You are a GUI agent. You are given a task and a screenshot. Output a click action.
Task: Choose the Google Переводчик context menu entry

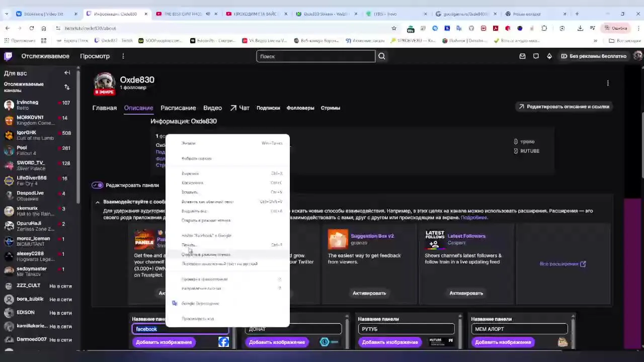(x=227, y=304)
